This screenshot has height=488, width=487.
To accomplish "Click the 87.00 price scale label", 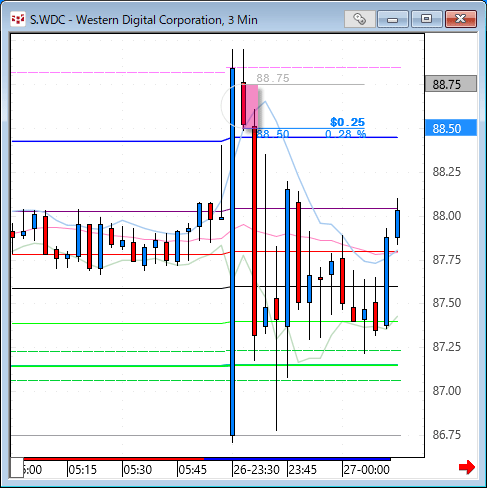I will [446, 390].
